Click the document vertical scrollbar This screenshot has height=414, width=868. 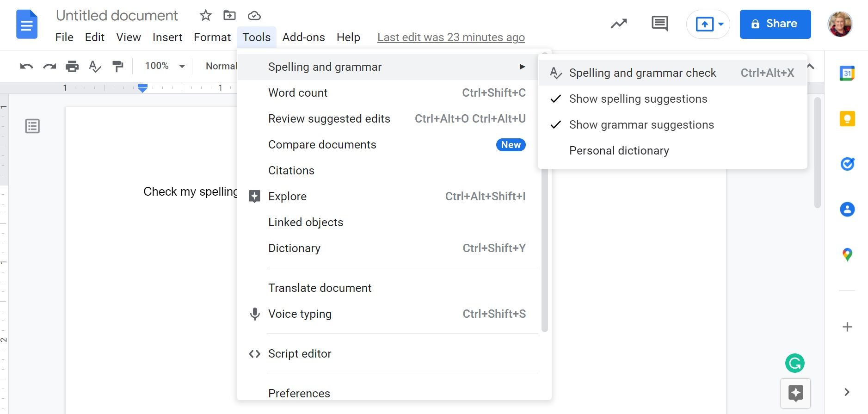817,153
